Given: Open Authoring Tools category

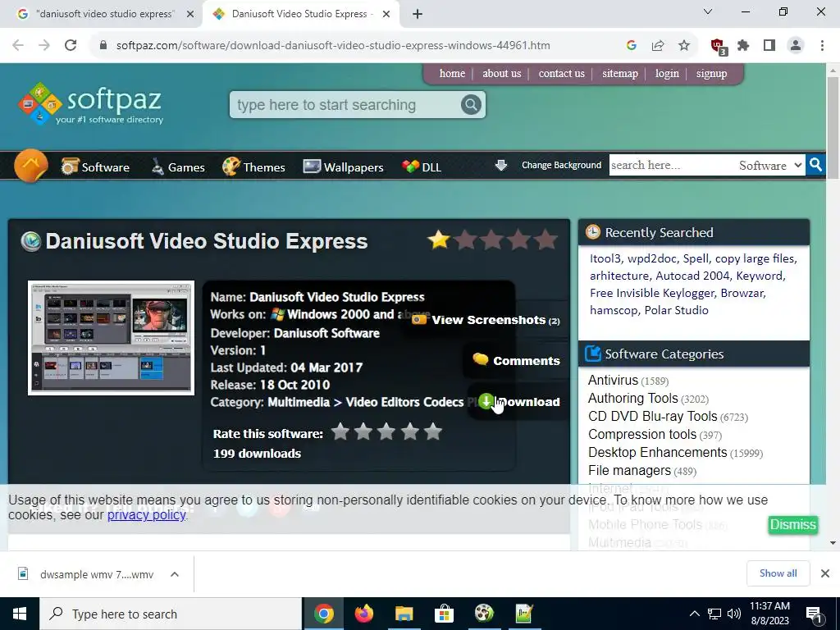Looking at the screenshot, I should [633, 398].
